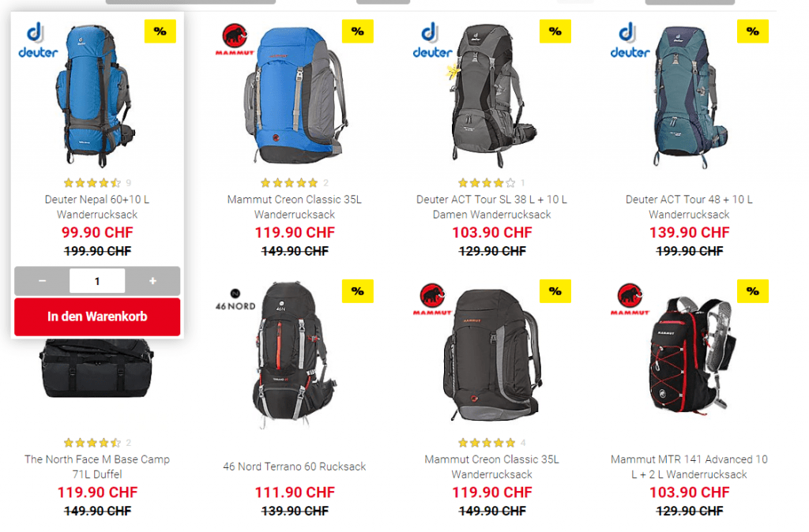809x532 pixels.
Task: Add Deuter Nepal to cart via In den Warenkorb
Action: (x=97, y=317)
